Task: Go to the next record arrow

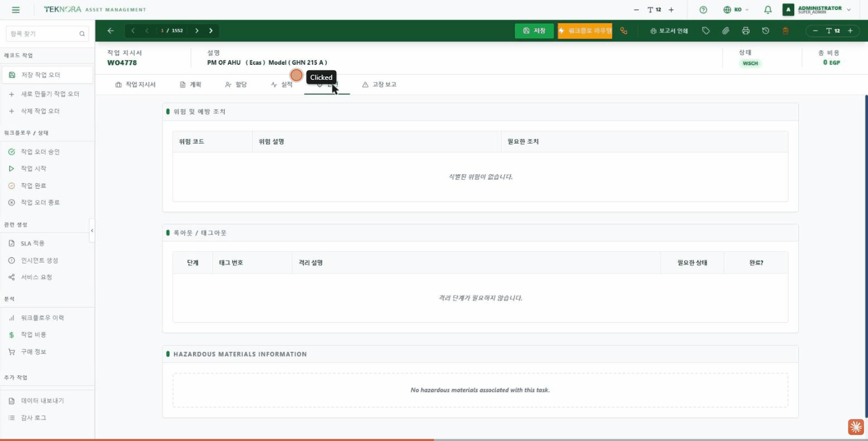Action: 197,31
